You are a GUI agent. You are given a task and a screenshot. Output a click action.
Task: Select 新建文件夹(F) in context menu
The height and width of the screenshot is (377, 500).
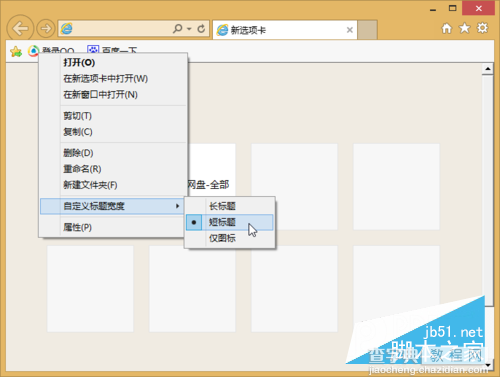[113, 185]
